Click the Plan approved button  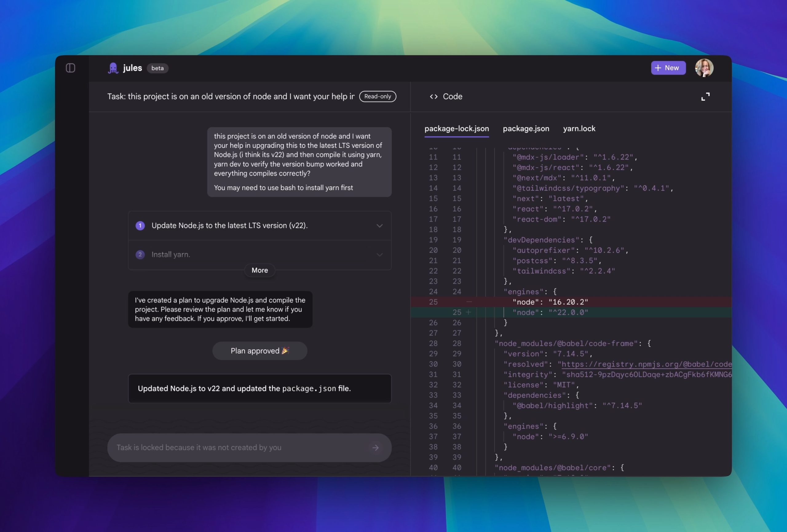pyautogui.click(x=259, y=351)
